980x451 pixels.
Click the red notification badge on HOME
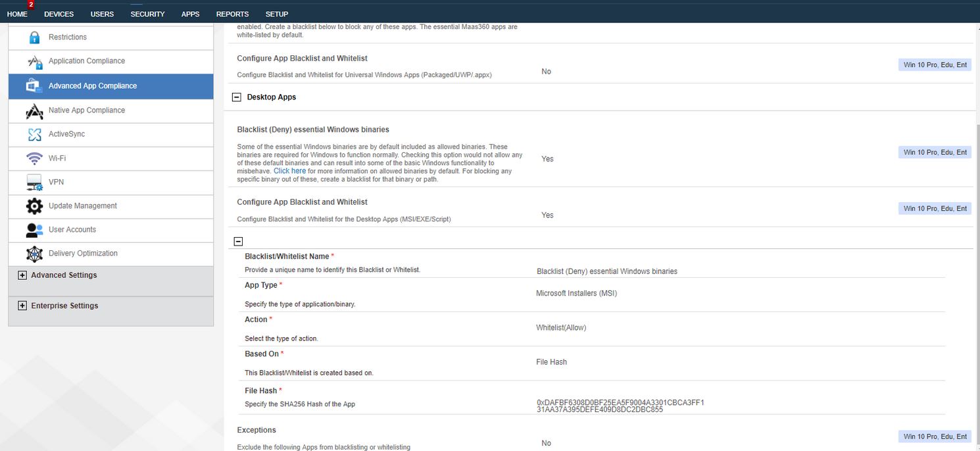point(30,4)
